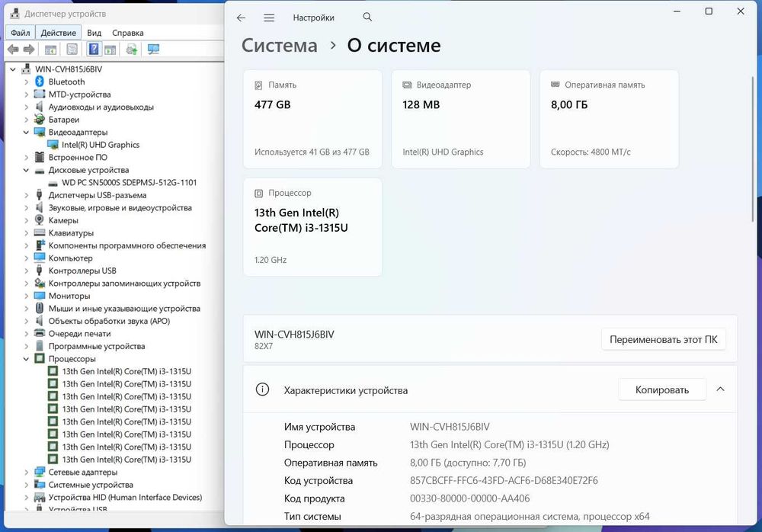
Task: Click the Settings search magnifier icon
Action: point(367,17)
